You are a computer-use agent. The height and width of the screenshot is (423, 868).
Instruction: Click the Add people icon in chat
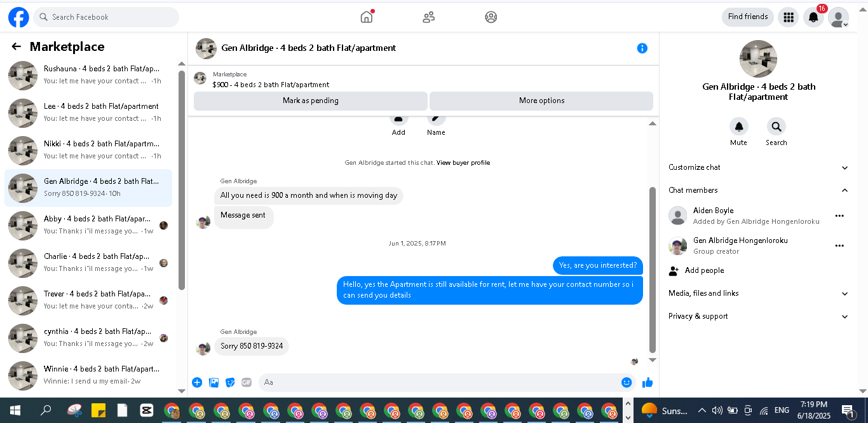pos(398,118)
